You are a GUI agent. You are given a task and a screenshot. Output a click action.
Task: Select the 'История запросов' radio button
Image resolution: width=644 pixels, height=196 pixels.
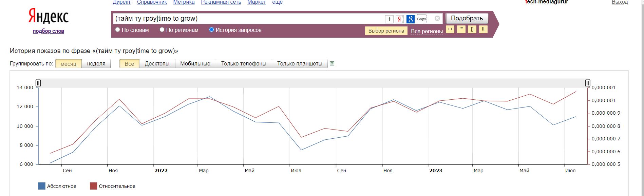(x=211, y=30)
